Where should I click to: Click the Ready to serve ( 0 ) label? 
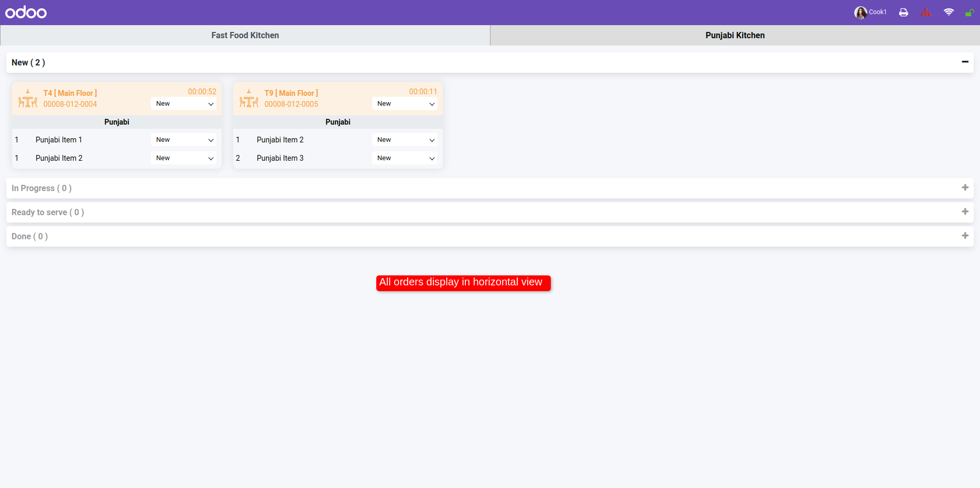click(x=48, y=212)
